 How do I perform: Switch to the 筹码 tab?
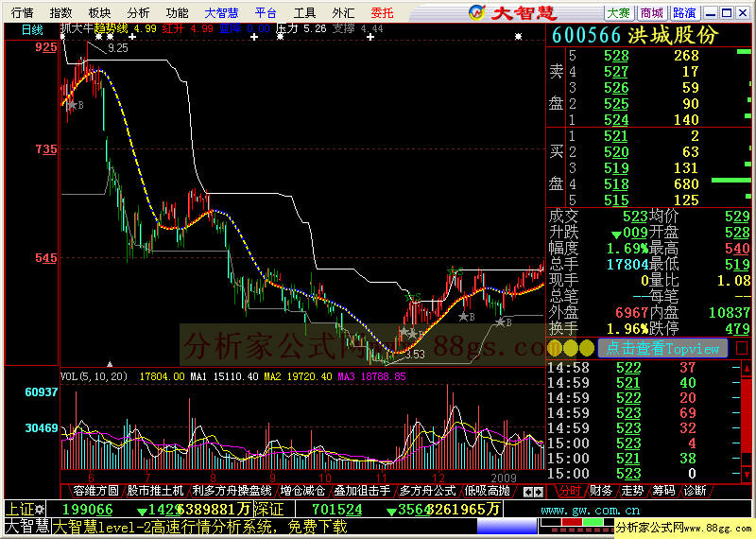click(x=663, y=491)
